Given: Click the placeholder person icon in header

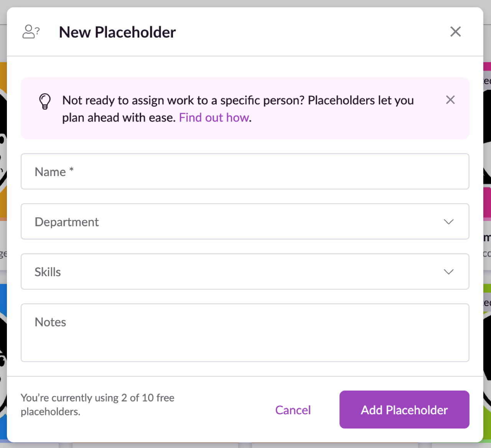Looking at the screenshot, I should (x=31, y=31).
